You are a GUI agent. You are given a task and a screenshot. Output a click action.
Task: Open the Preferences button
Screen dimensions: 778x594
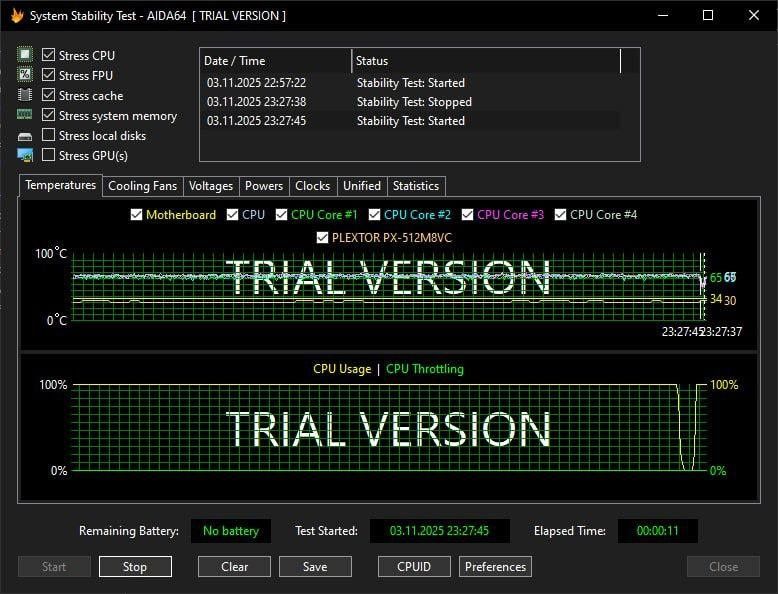(x=495, y=567)
